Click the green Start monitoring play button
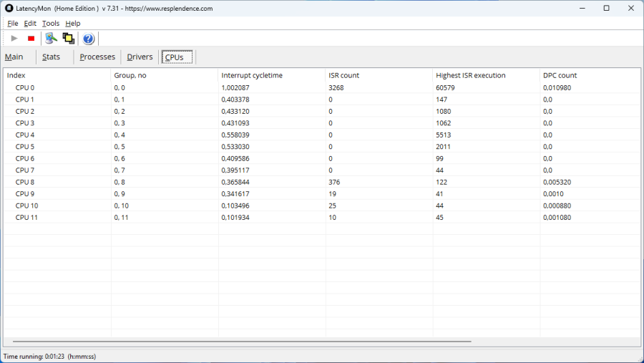 coord(14,39)
